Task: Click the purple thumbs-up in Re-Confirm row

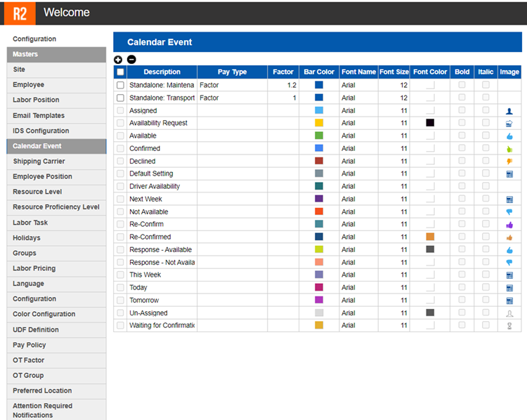Action: 509,225
